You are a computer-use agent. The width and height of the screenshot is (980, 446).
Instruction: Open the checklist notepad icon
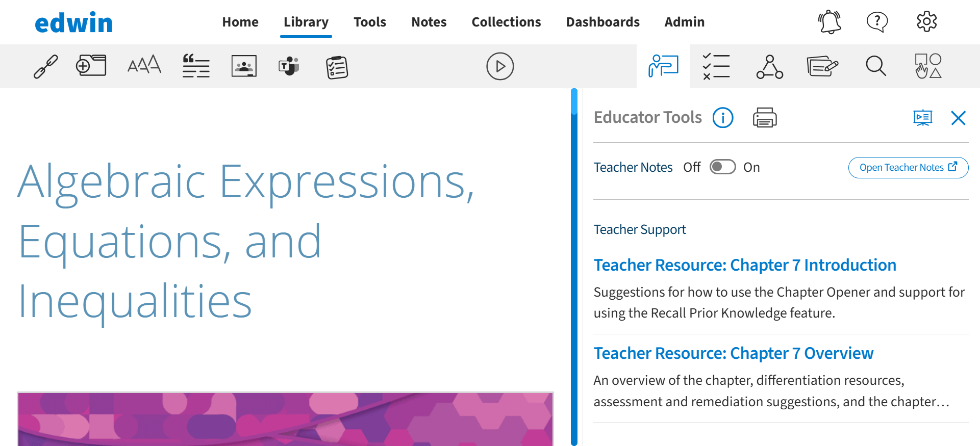coord(337,67)
